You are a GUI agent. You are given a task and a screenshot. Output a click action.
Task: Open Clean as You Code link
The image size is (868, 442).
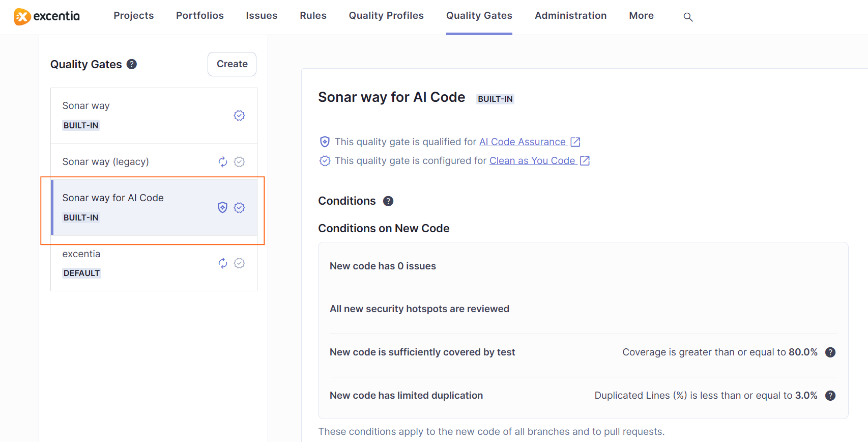pos(532,161)
